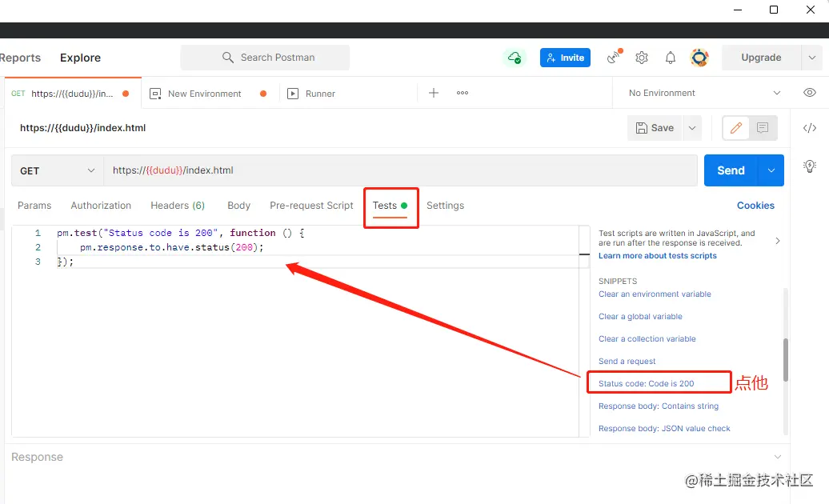Click the environment quick look eye icon

(810, 93)
